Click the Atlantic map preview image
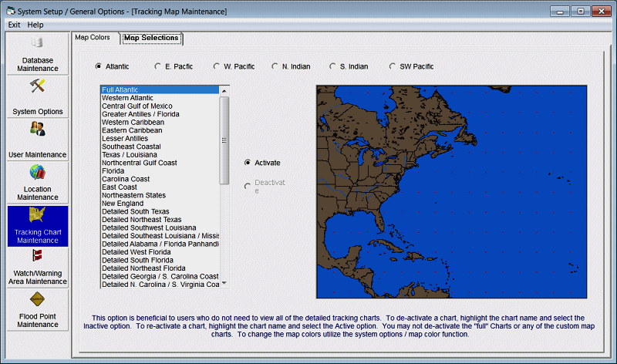Screen dimensions: 617x364 [x=451, y=191]
